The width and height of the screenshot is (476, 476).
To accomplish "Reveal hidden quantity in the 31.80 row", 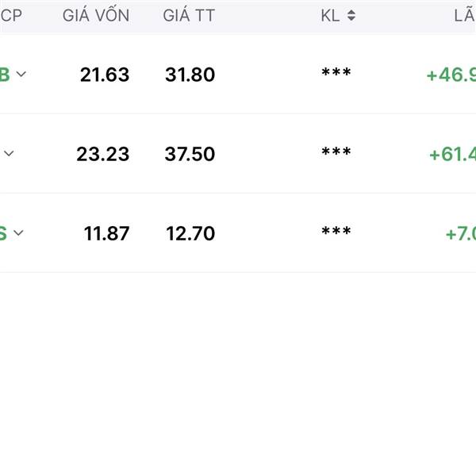I will pyautogui.click(x=336, y=72).
